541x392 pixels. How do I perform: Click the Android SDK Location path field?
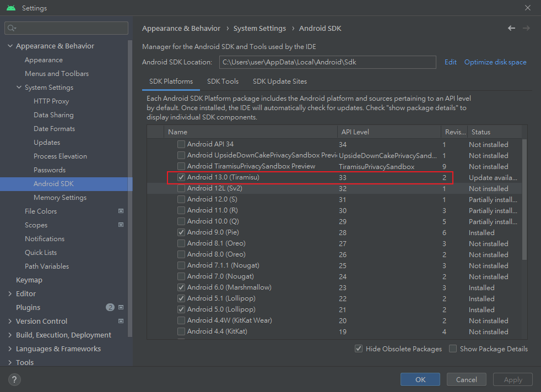(x=327, y=62)
